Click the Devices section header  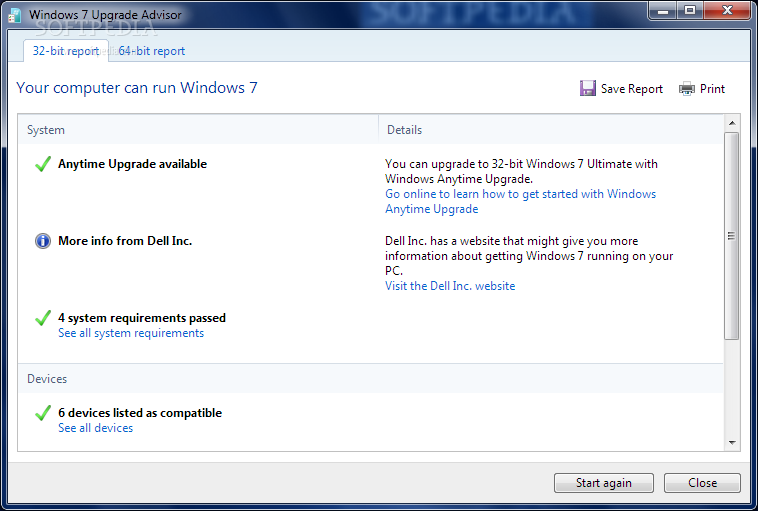coord(370,379)
